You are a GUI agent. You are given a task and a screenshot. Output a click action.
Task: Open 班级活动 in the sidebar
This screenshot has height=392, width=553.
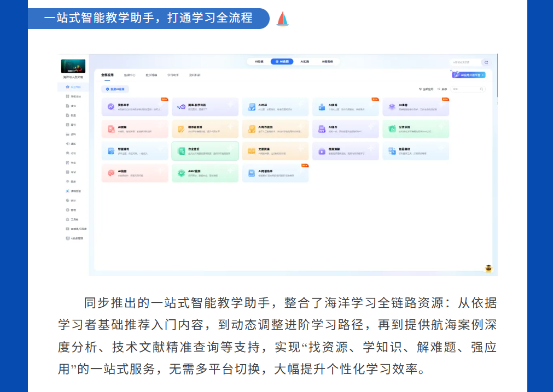pyautogui.click(x=73, y=96)
